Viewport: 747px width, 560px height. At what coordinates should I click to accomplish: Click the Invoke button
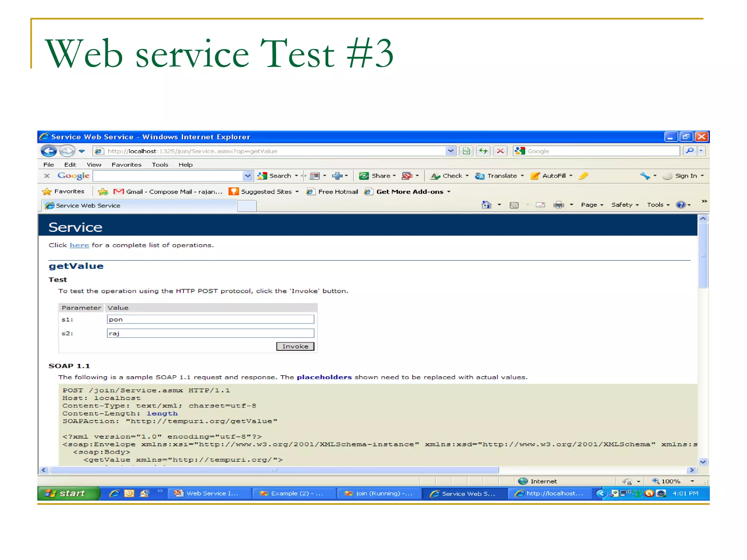(295, 346)
